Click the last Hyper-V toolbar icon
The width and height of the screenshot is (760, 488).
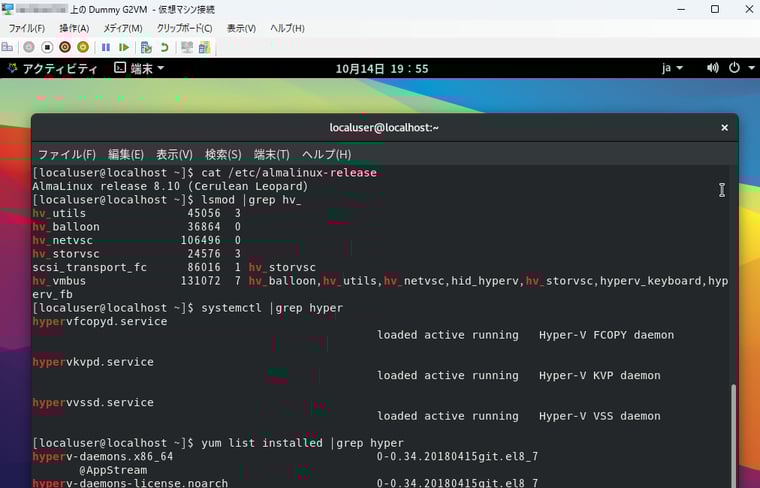click(x=205, y=47)
